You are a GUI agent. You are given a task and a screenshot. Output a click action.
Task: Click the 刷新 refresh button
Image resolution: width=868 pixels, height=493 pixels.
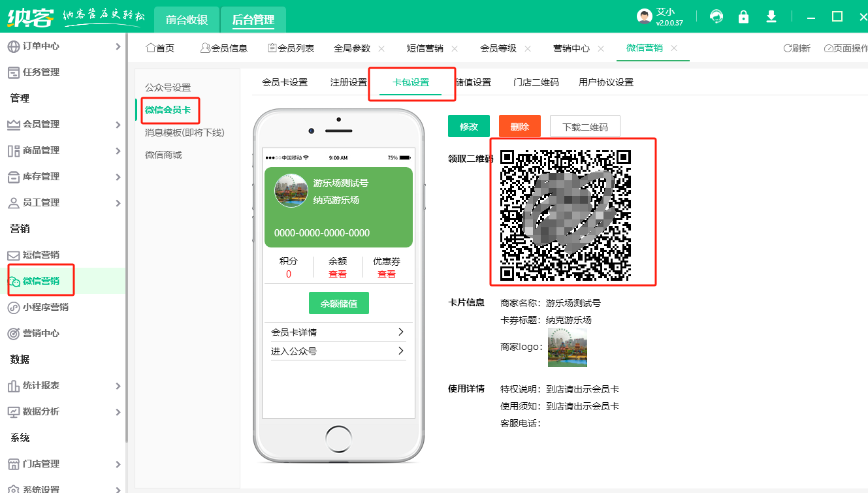click(x=797, y=48)
